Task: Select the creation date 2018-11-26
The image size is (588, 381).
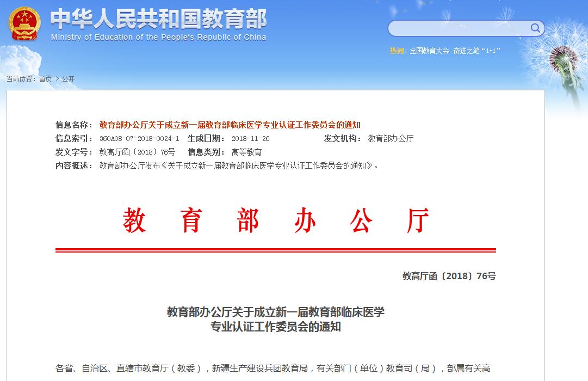Action: [x=251, y=138]
